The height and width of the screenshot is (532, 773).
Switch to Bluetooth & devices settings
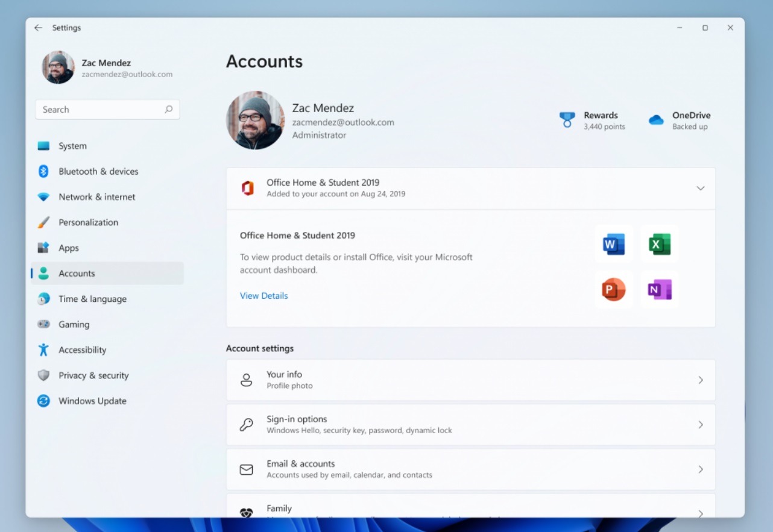(x=98, y=172)
